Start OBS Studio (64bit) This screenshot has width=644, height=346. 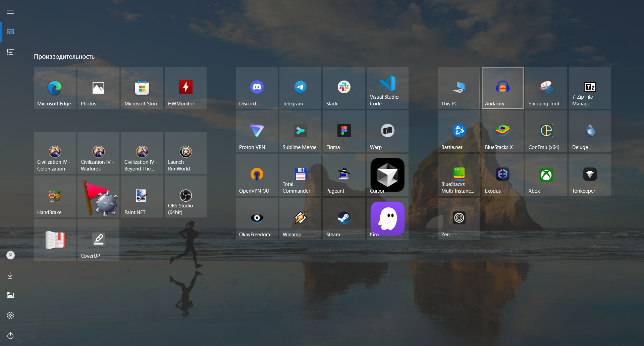pos(185,196)
